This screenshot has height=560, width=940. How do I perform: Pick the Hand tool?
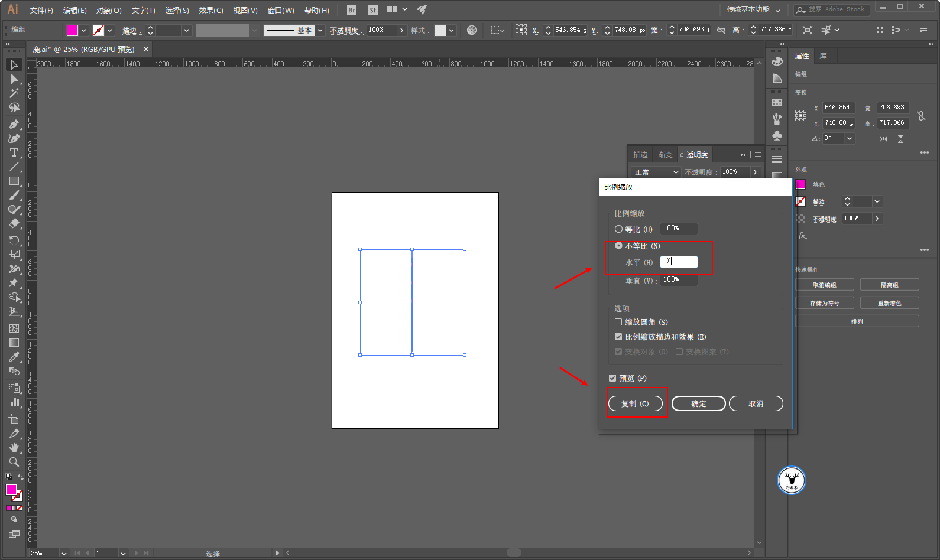[x=14, y=448]
